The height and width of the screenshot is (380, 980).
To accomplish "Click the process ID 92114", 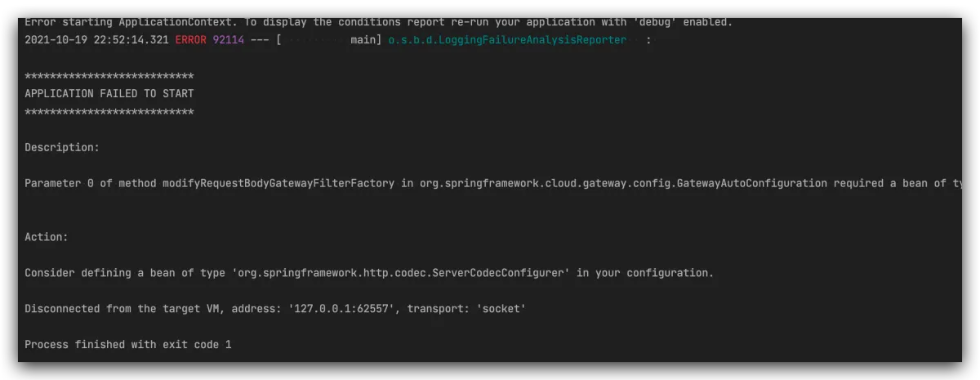I will 228,40.
